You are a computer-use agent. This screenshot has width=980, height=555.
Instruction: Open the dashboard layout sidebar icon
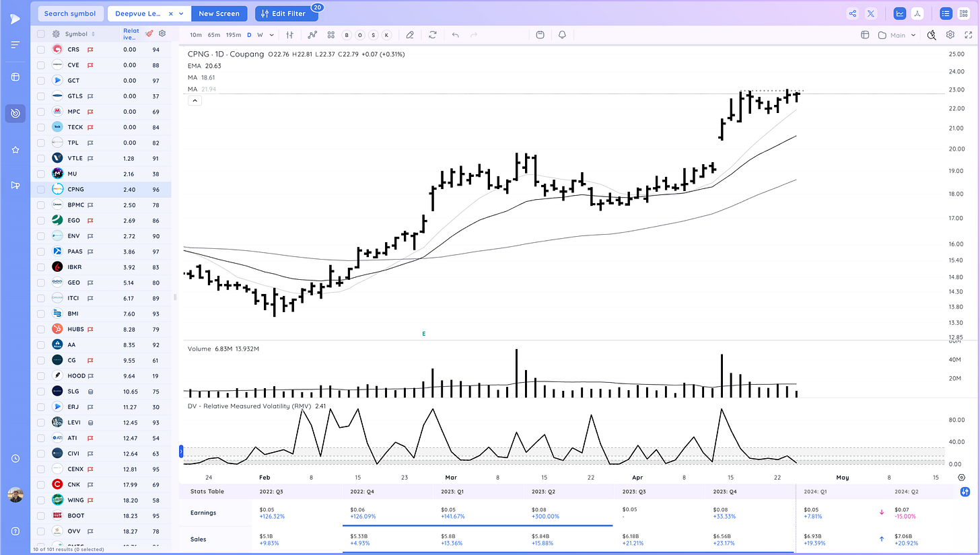coord(15,77)
